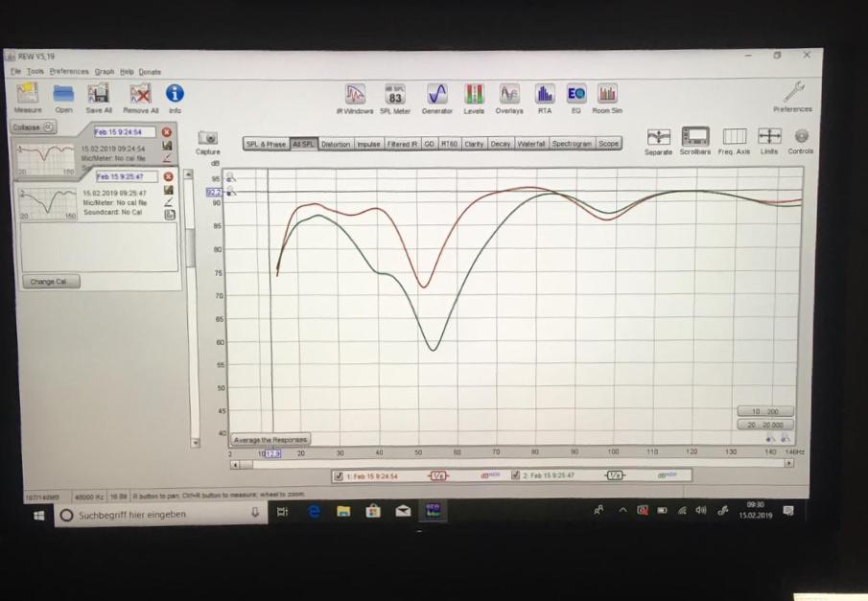Toggle the Scrollbars graph option

pos(695,137)
